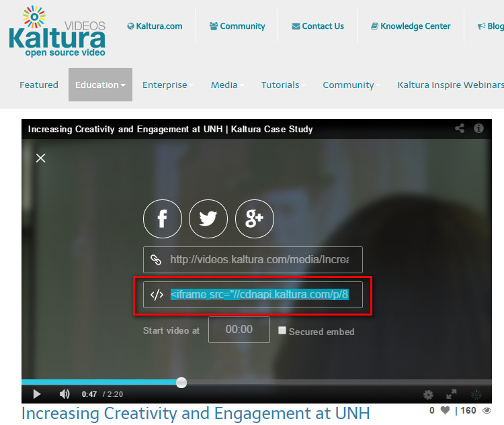Click the video progress bar scrubber

181,382
